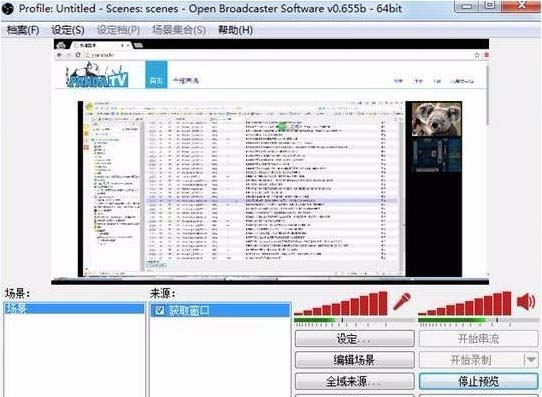This screenshot has height=397, width=542.
Task: Maximize the OBS window
Action: point(489,6)
